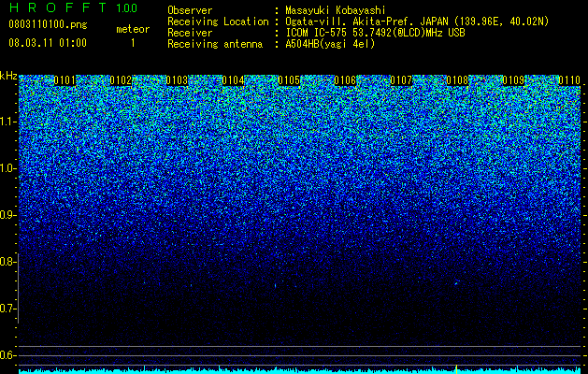588x374 pixels.
Task: Click the 1.0 kHz axis label
Action: click(8, 168)
